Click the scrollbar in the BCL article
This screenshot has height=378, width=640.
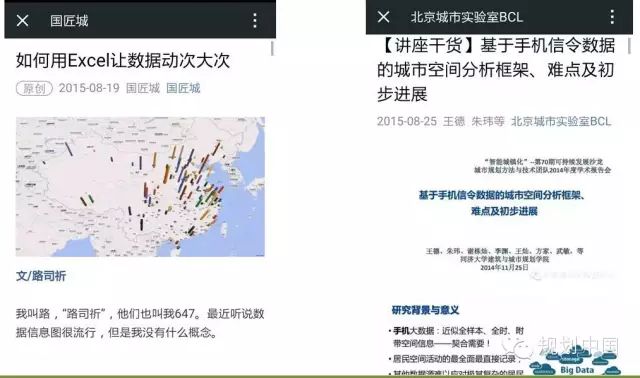point(629,46)
